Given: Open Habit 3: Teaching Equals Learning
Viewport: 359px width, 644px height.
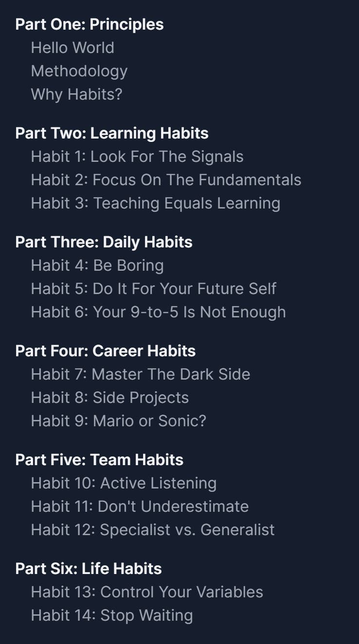Looking at the screenshot, I should [x=156, y=203].
